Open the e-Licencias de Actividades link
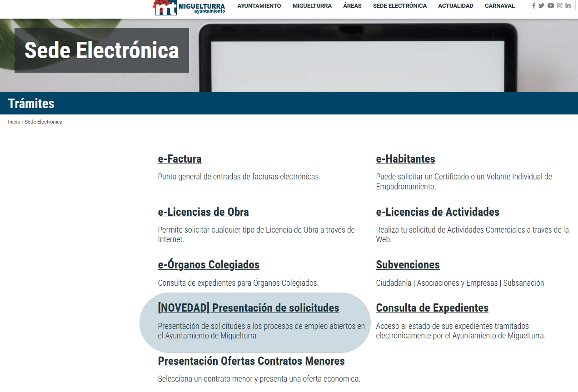578x392 pixels. pyautogui.click(x=438, y=212)
